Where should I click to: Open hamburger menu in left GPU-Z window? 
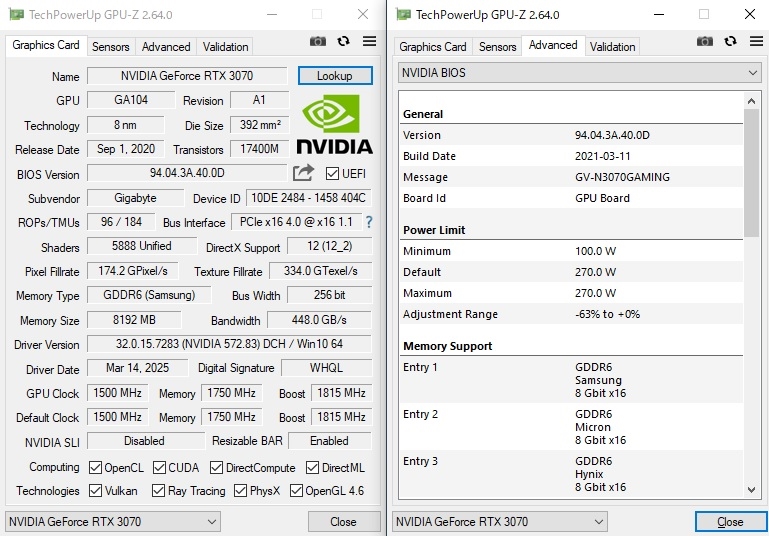(369, 41)
